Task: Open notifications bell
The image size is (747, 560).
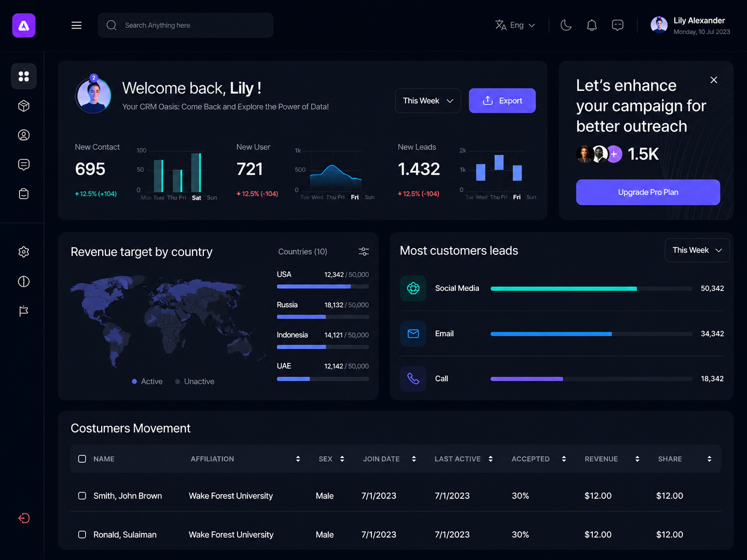Action: 592,25
